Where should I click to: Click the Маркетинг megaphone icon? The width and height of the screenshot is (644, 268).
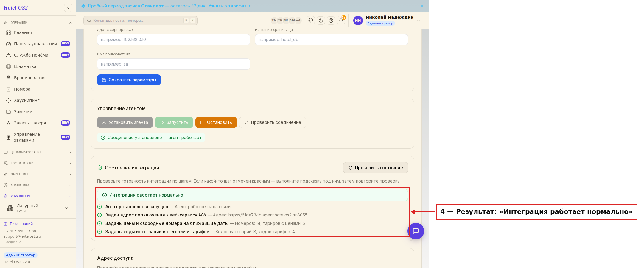6,174
